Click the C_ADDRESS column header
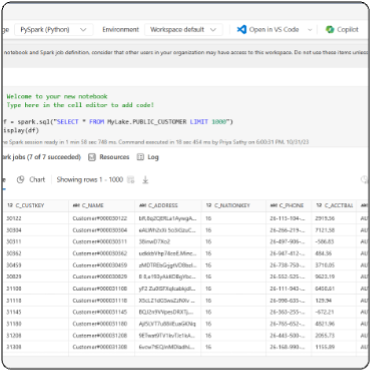This screenshot has height=372, width=372. tap(168, 205)
